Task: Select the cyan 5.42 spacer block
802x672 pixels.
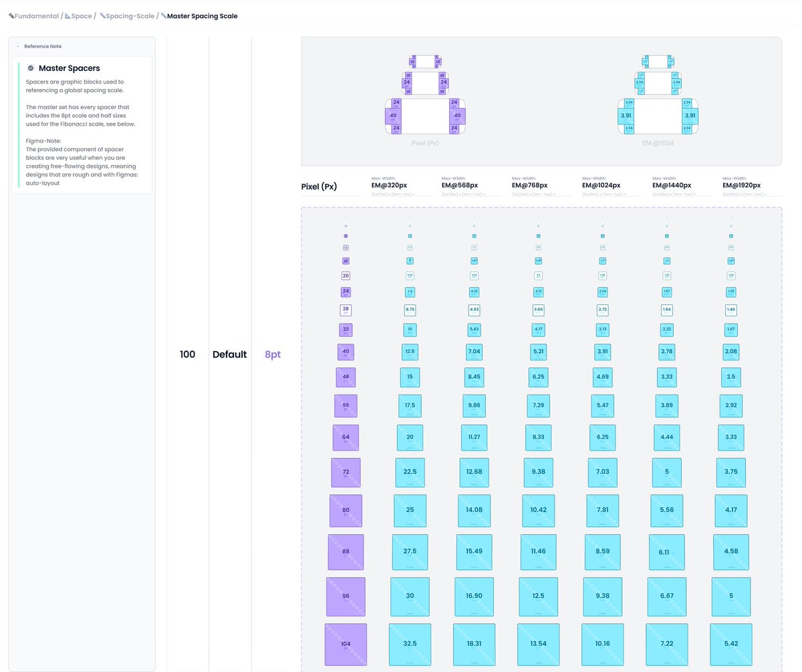Action: (730, 645)
